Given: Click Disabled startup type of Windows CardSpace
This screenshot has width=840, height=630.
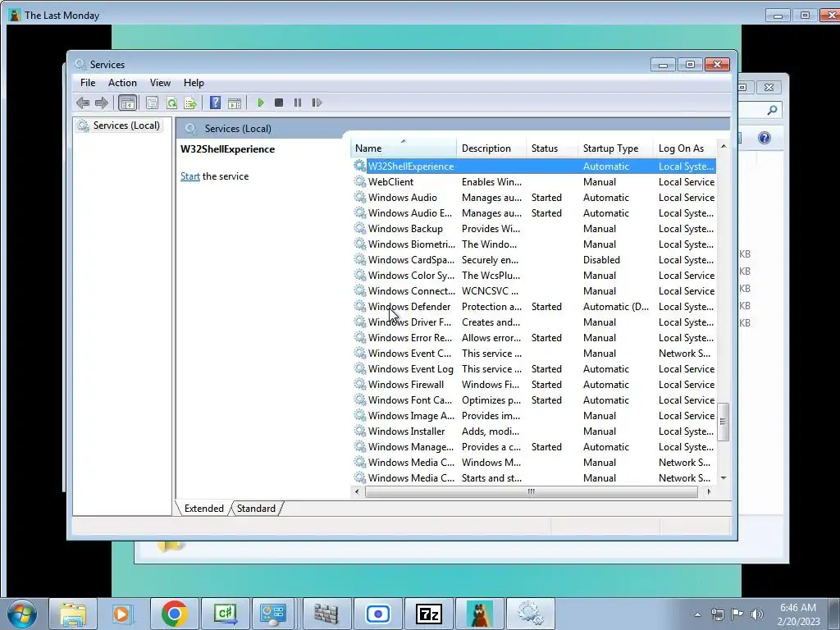Looking at the screenshot, I should point(601,260).
